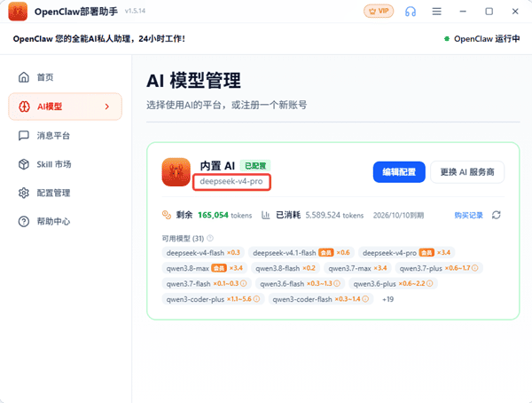
Task: Click the 会员 badge on qwen3.8-max
Action: [219, 268]
